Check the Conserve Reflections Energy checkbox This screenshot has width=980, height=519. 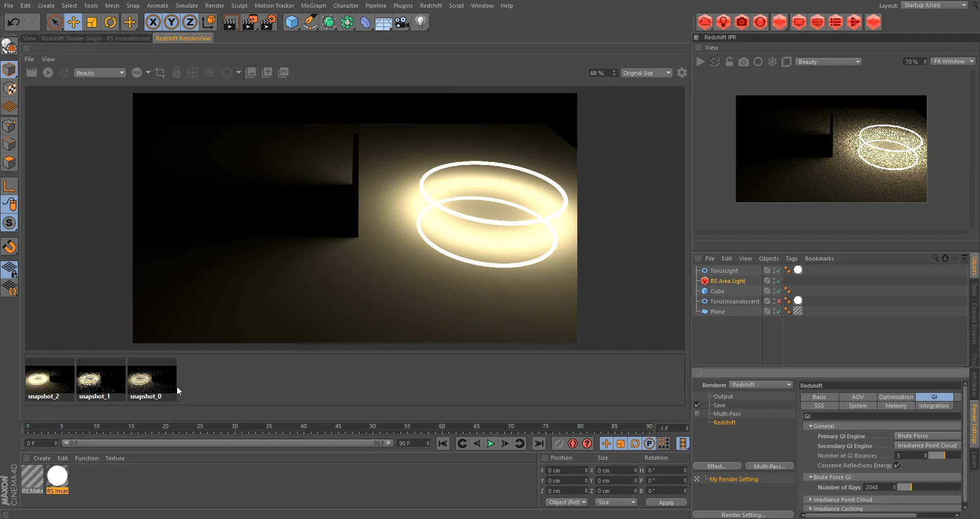click(x=897, y=465)
